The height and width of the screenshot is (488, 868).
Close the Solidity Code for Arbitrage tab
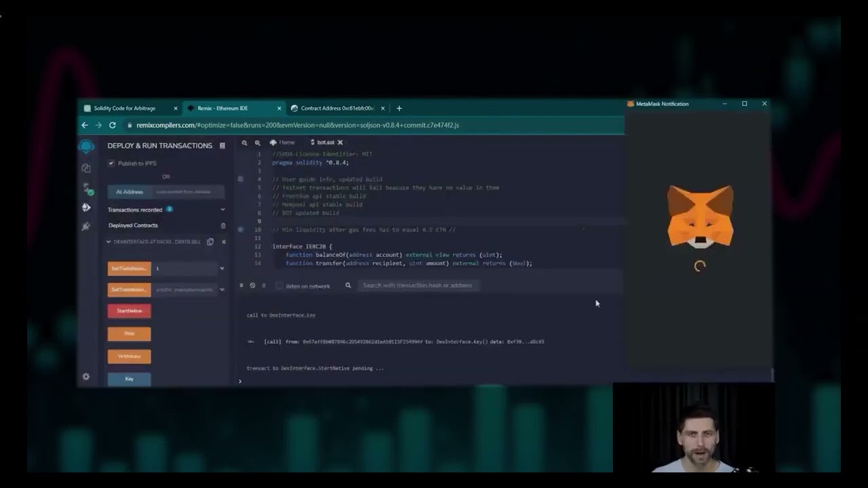176,108
